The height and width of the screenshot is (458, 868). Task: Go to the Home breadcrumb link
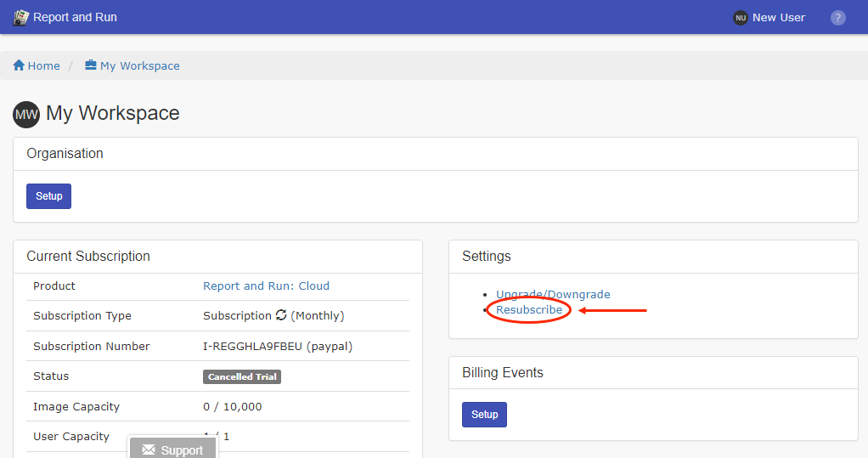pyautogui.click(x=43, y=65)
